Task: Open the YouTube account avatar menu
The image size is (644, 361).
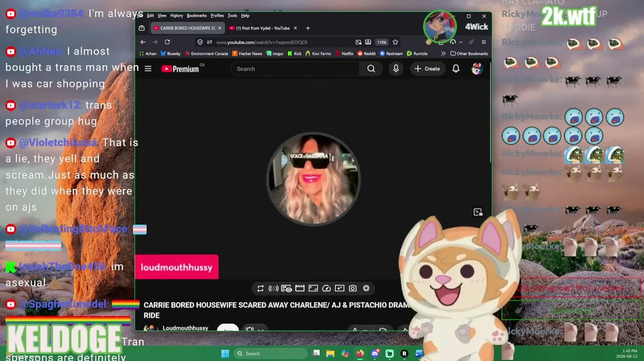Action: (477, 69)
